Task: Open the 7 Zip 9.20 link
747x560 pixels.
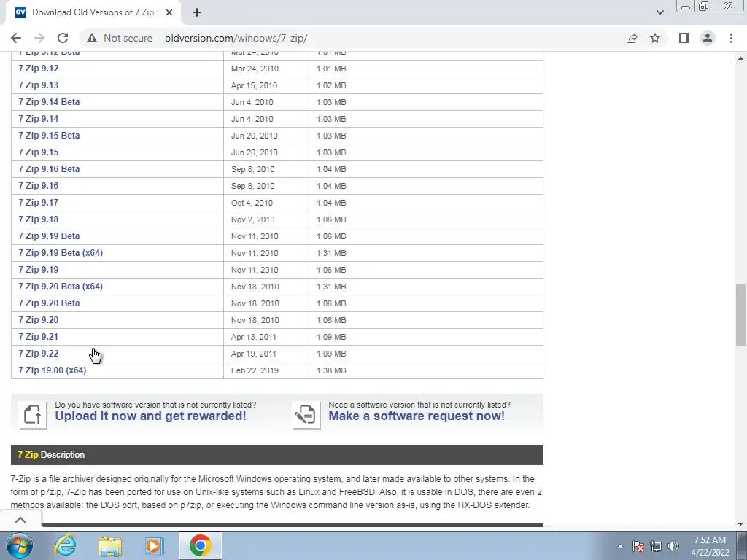Action: 39,320
